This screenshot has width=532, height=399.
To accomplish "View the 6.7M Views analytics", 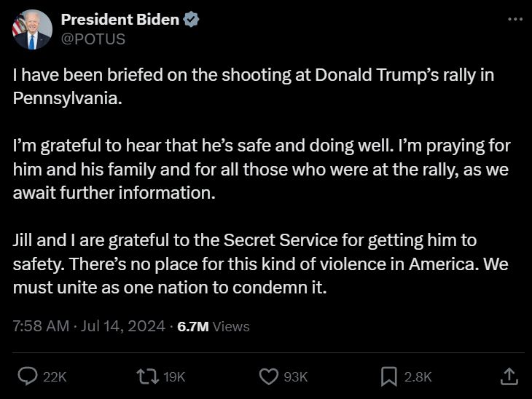I will (214, 326).
